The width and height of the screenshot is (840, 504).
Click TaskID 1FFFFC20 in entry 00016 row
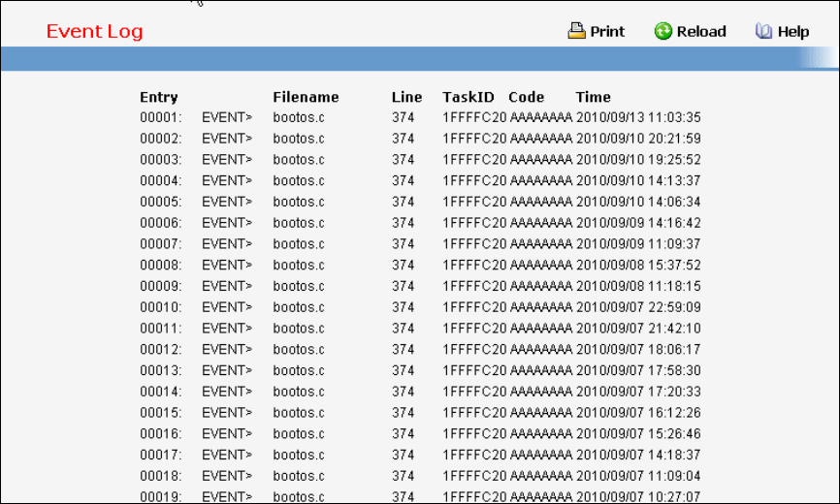(x=474, y=433)
